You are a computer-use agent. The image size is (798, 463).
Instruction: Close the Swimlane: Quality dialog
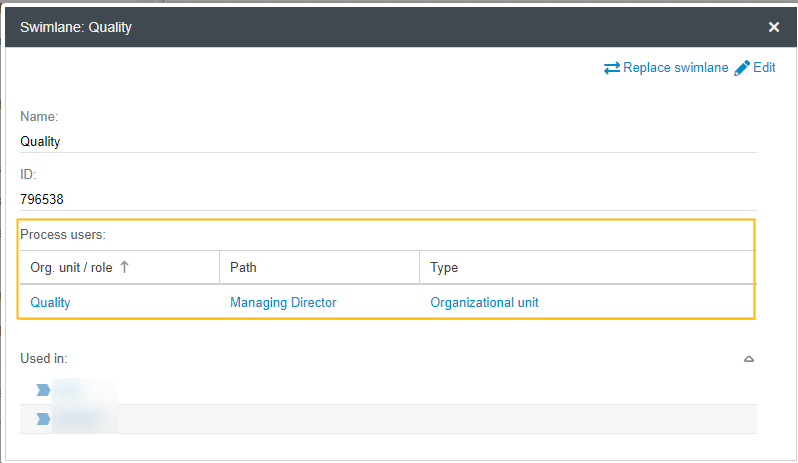click(x=774, y=27)
